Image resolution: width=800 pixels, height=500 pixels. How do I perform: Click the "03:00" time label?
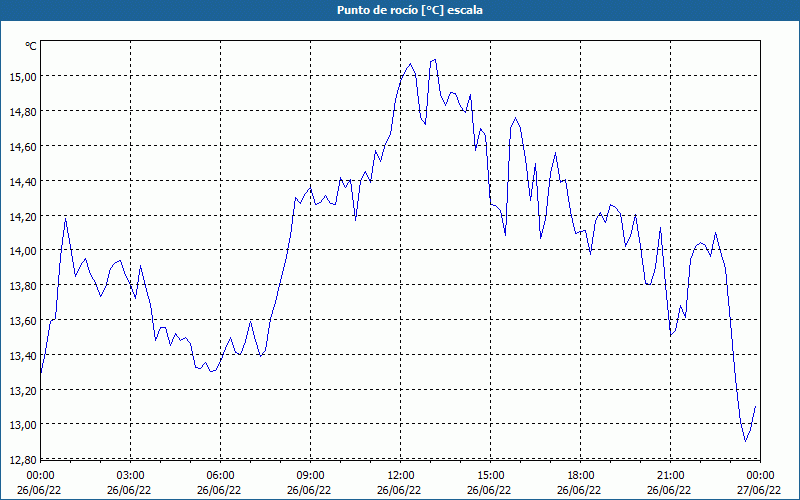[131, 476]
